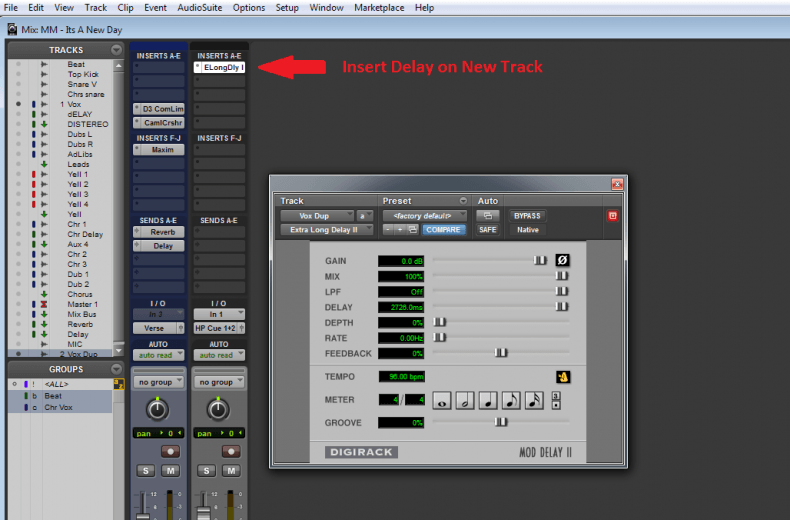
Task: Open the Vox Dup track selector dropdown
Action: pyautogui.click(x=317, y=216)
